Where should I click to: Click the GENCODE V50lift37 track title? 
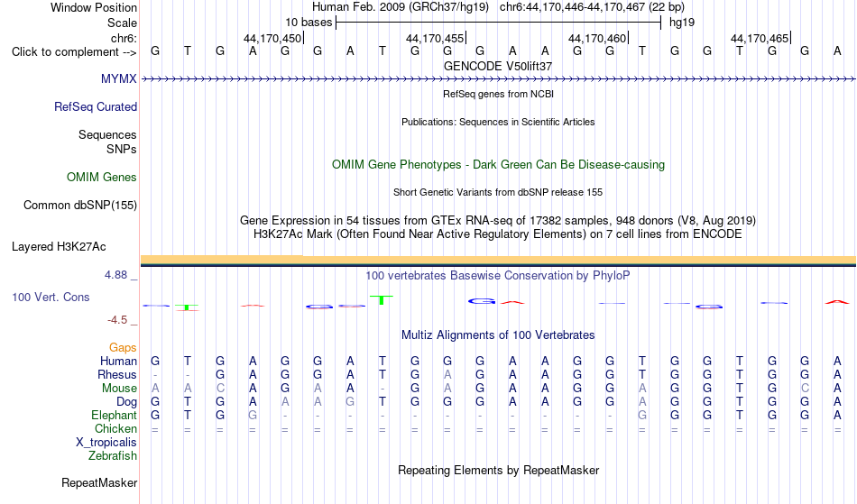click(498, 66)
